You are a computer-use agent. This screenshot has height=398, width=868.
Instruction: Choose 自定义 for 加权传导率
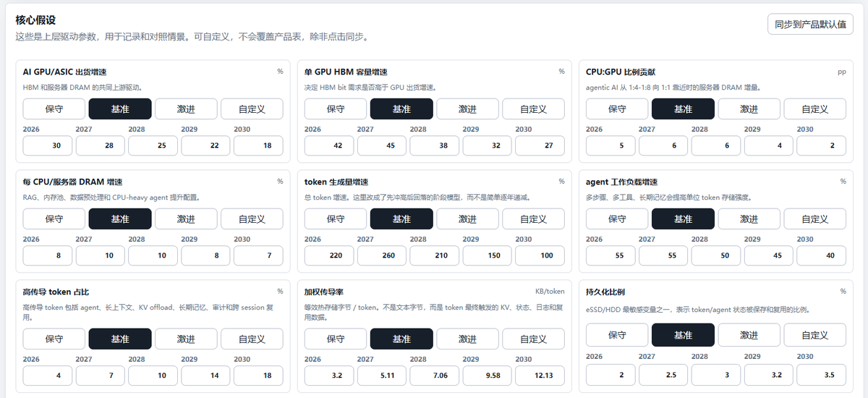[533, 339]
